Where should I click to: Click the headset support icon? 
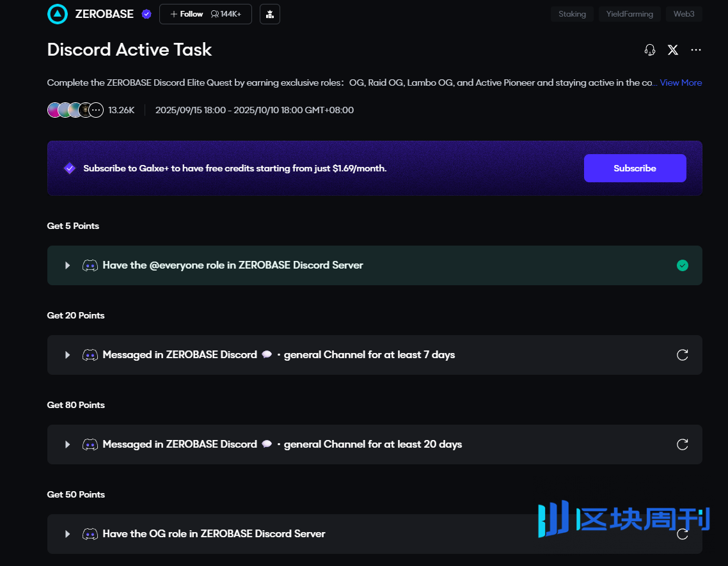pyautogui.click(x=650, y=50)
